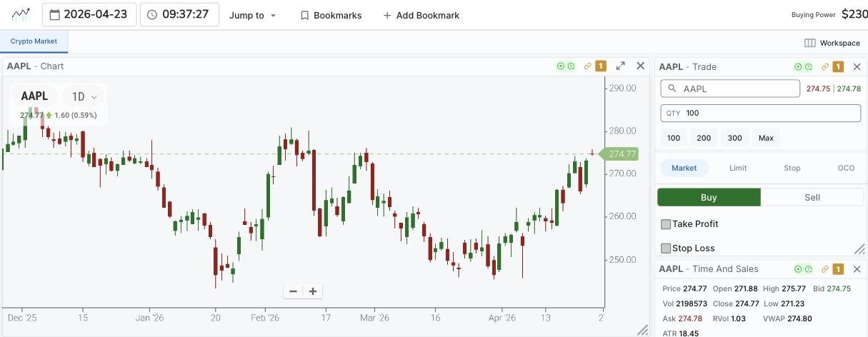Screen dimensions: 868x337
Task: Click the ask price 274.78 in Trade panel
Action: (x=849, y=89)
